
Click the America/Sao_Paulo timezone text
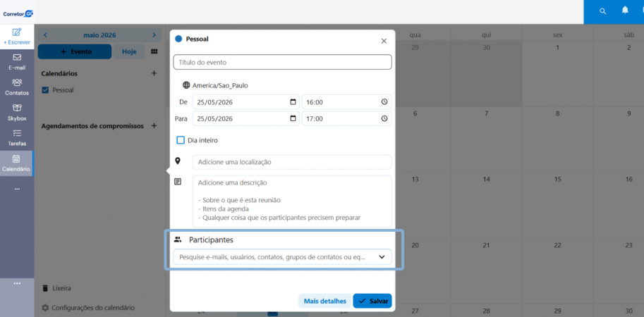(x=220, y=85)
